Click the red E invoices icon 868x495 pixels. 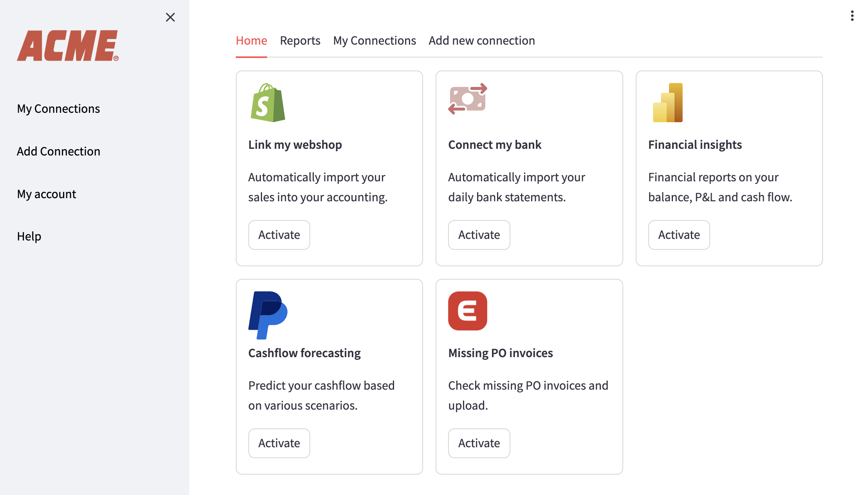pyautogui.click(x=468, y=311)
